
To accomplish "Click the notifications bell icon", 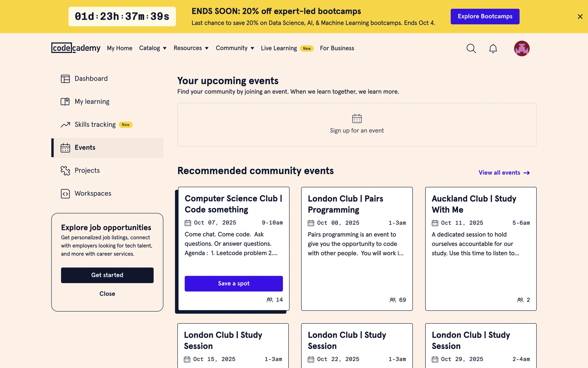I will [493, 48].
